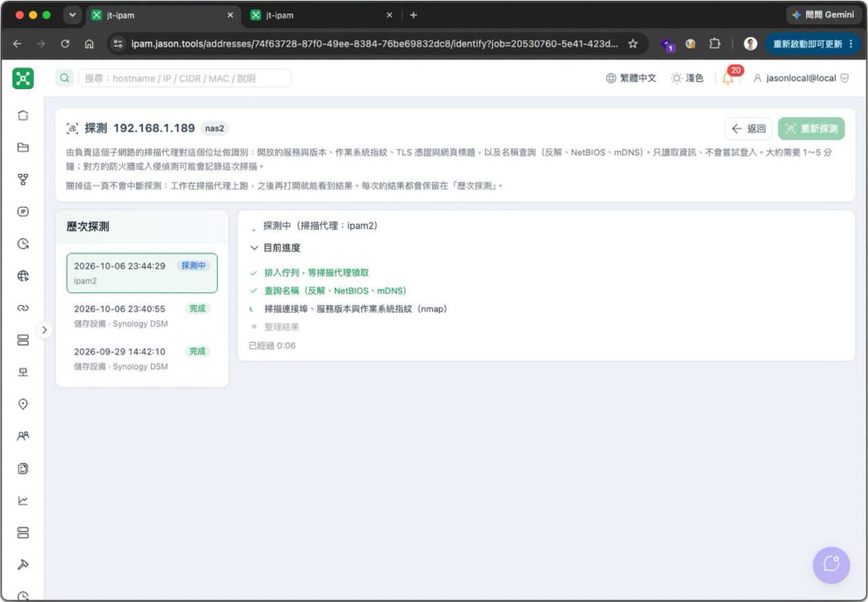
Task: Select scan 2026-09-29 14:42:10 entry
Action: pyautogui.click(x=142, y=359)
